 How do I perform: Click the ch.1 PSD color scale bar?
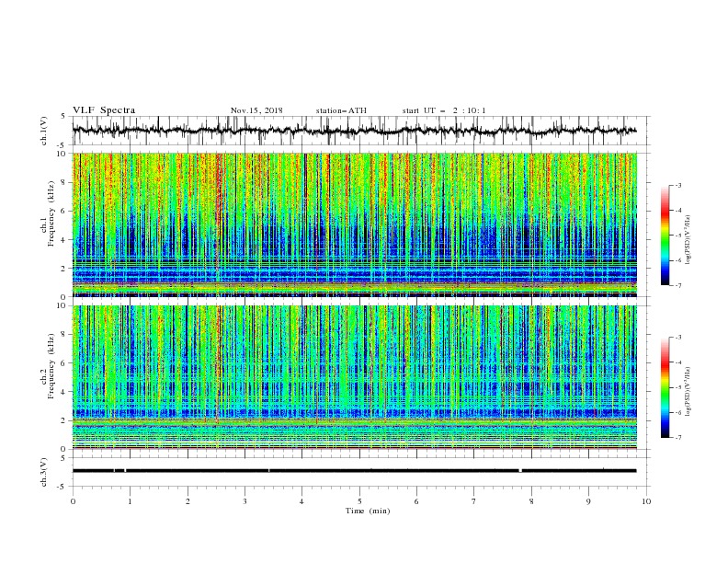tap(665, 236)
